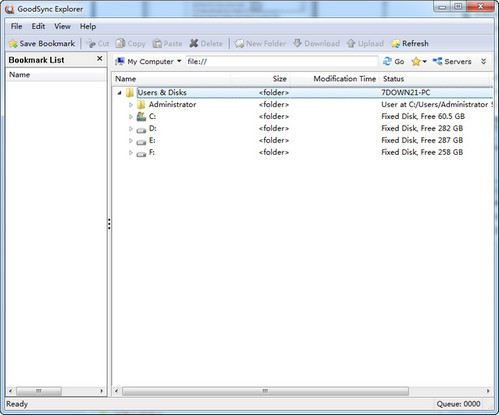Click the Refresh toolbar icon
Viewport: 499px width, 415px height.
click(x=395, y=44)
